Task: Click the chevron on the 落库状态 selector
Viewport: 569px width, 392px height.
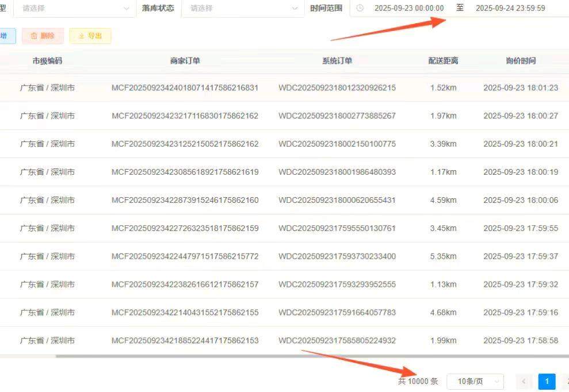Action: click(293, 8)
